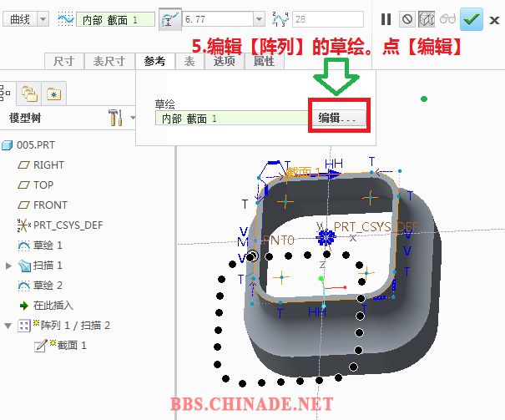Expand the model tree settings arrow
Image resolution: width=505 pixels, height=420 pixels.
(x=133, y=118)
